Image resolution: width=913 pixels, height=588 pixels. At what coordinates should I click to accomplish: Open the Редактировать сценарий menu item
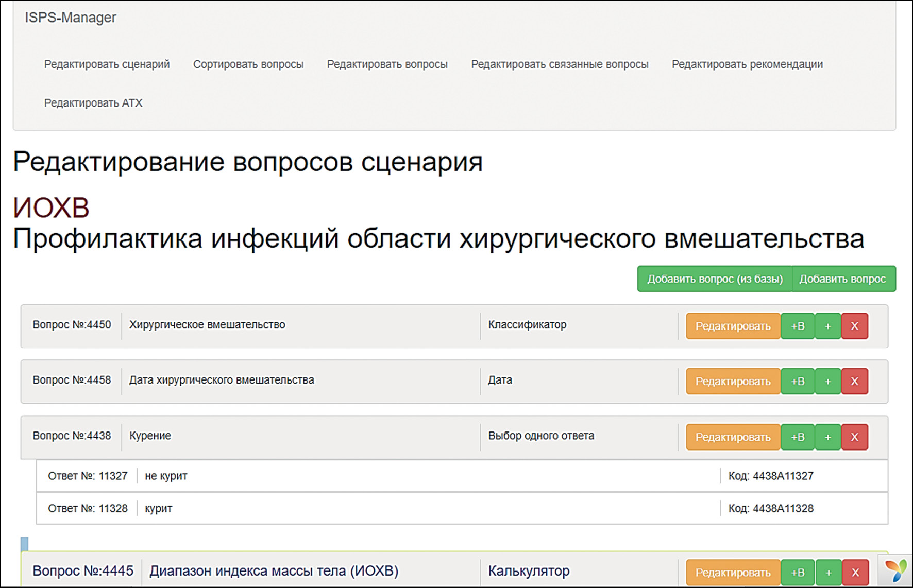pyautogui.click(x=107, y=64)
